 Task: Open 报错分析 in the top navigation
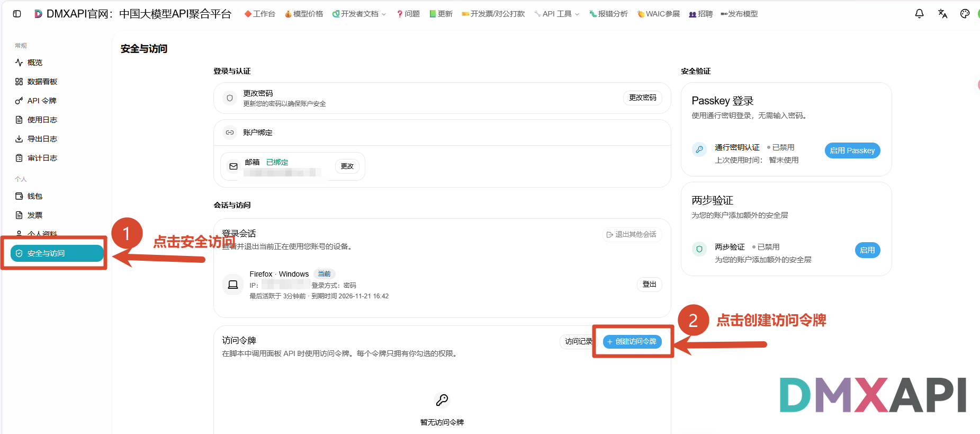click(x=608, y=14)
